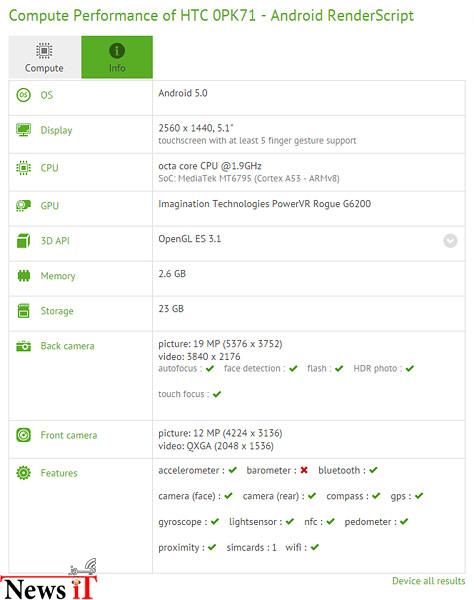Click the Features gear icon
Screen dimensions: 474x600
(23, 473)
